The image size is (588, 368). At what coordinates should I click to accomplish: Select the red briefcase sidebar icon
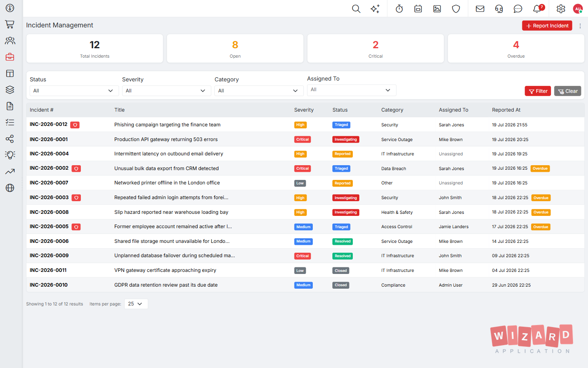pyautogui.click(x=10, y=57)
